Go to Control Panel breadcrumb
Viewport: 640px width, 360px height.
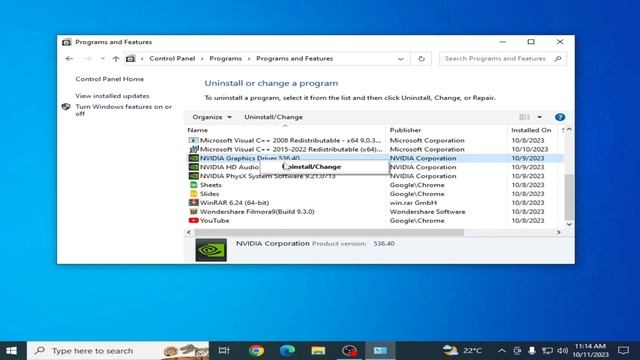[x=172, y=59]
